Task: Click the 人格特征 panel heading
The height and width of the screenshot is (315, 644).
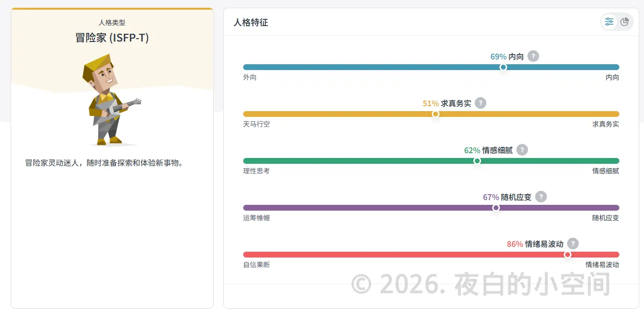Action: pos(251,22)
